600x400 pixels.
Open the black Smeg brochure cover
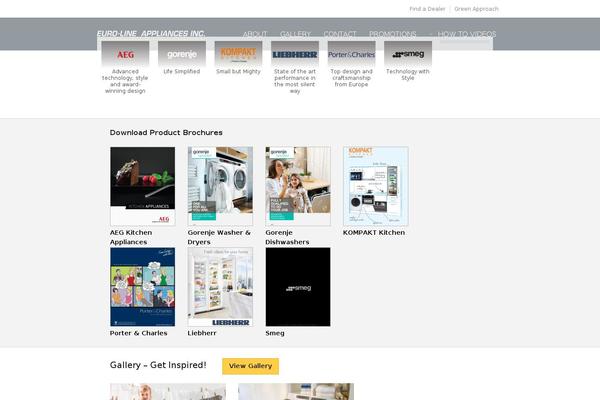click(298, 287)
